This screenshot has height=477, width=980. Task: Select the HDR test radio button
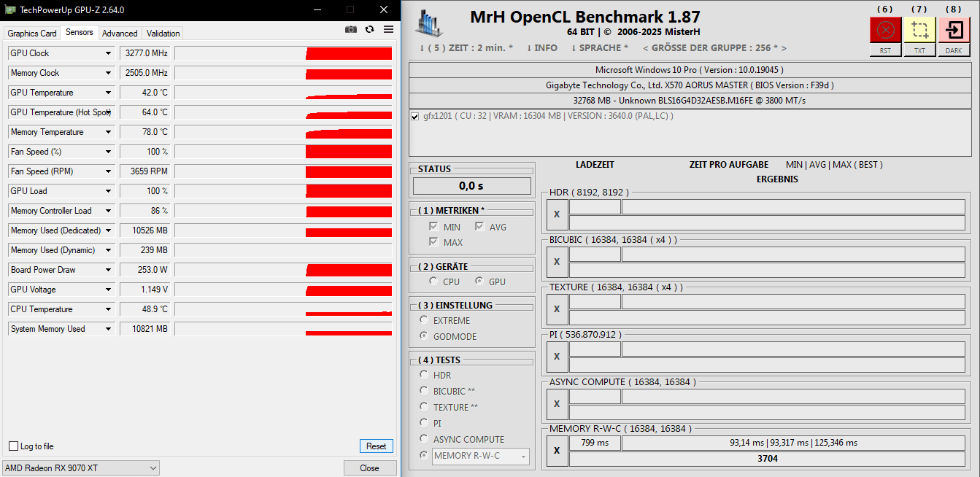point(424,375)
